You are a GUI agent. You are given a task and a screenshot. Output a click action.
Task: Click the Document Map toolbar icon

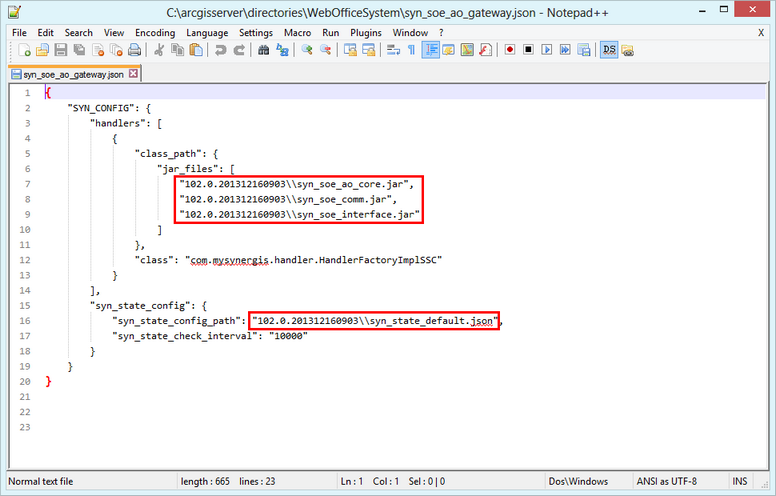coord(467,50)
